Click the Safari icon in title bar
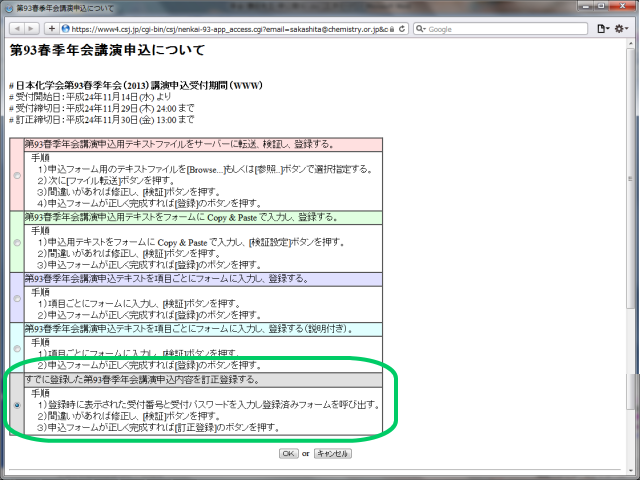640x480 pixels. pyautogui.click(x=9, y=8)
